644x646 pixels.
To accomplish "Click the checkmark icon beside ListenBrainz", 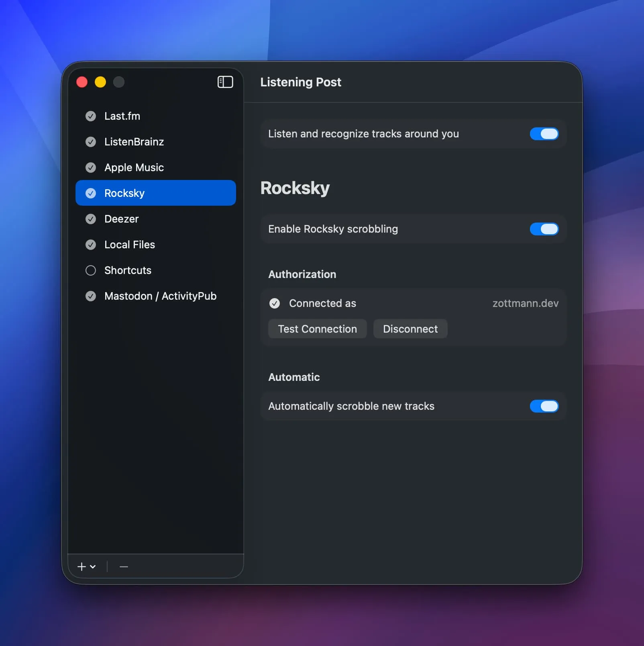I will [x=90, y=142].
